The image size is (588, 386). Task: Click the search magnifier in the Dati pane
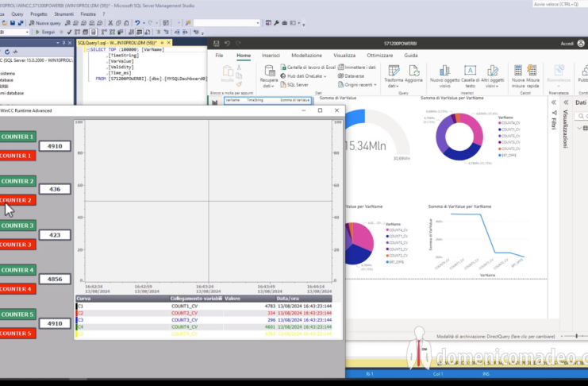581,116
